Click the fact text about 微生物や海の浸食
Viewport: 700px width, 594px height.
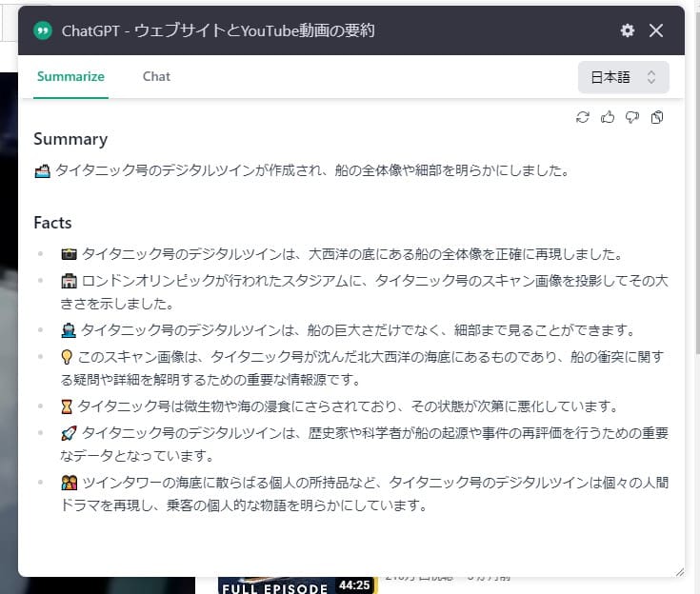(348, 406)
